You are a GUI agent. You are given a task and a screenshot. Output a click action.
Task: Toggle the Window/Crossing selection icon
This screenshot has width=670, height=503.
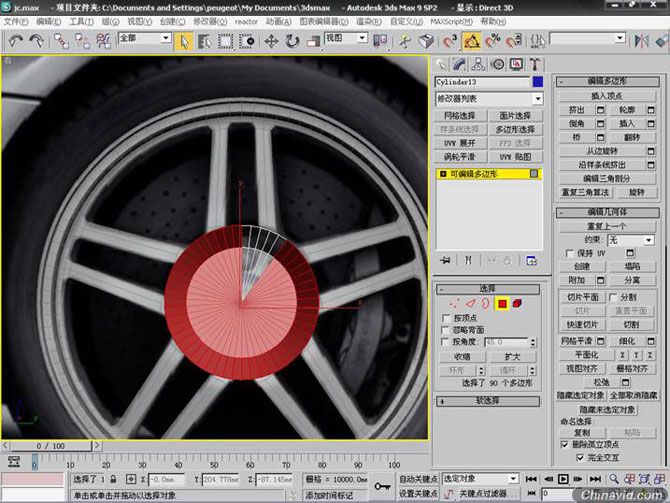coord(247,41)
